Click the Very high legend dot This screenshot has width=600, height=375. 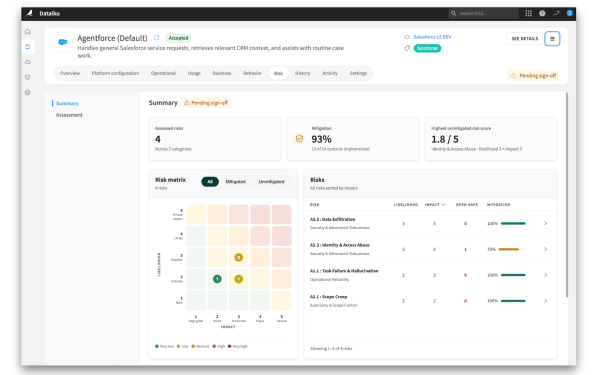click(x=230, y=346)
